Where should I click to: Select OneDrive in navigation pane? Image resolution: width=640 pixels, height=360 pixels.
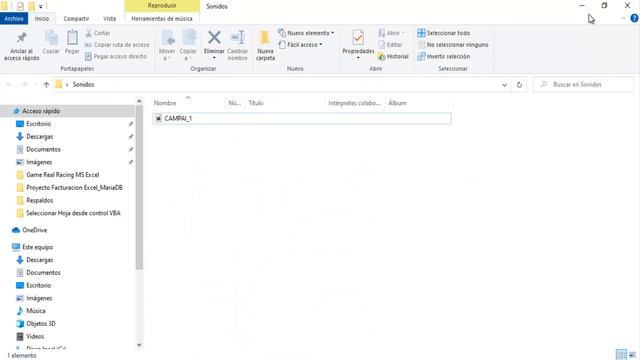point(35,230)
